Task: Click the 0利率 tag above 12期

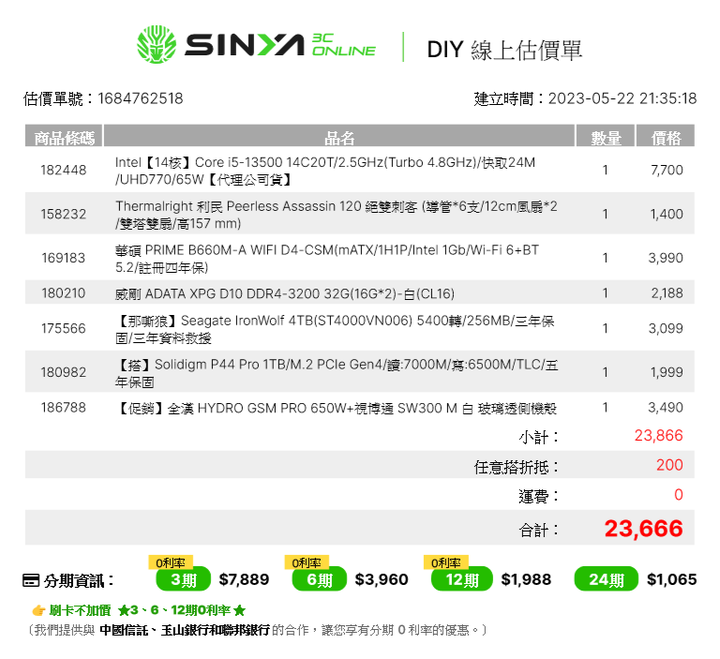Action: [446, 562]
